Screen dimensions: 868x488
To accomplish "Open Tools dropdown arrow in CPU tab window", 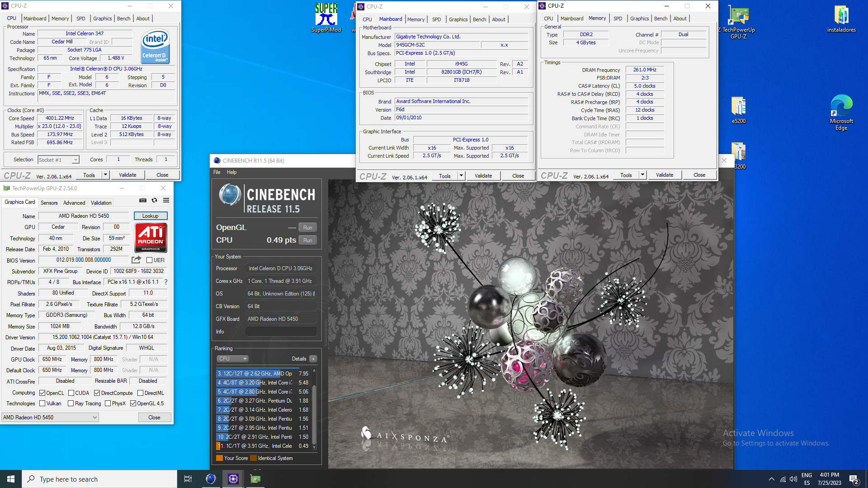I will pos(105,175).
